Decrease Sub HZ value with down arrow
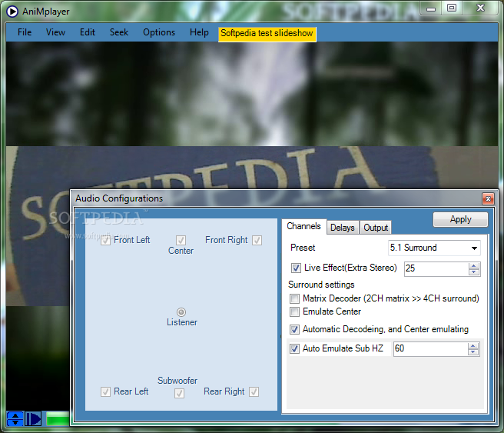Viewport: 504px width, 433px height. pos(473,352)
